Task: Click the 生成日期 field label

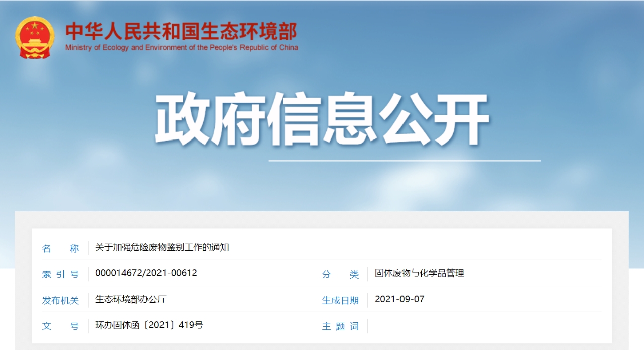Action: [341, 301]
